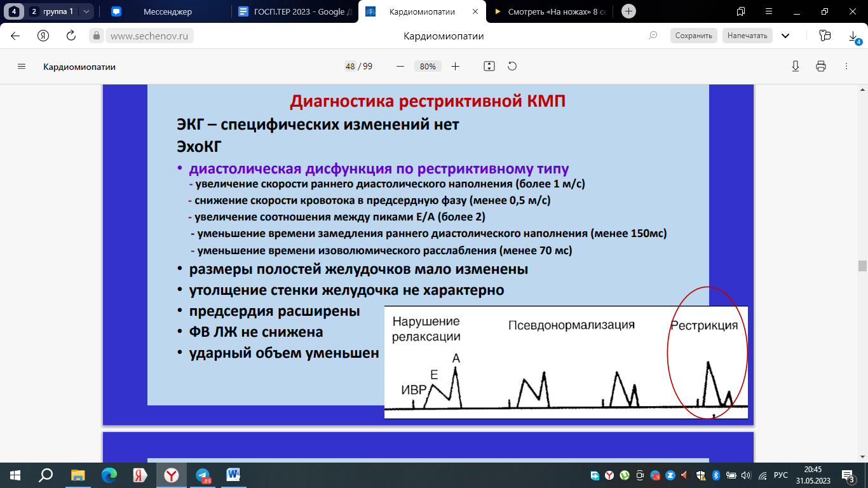Image resolution: width=868 pixels, height=488 pixels.
Task: Click the Bluetooth tray icon
Action: 715,475
